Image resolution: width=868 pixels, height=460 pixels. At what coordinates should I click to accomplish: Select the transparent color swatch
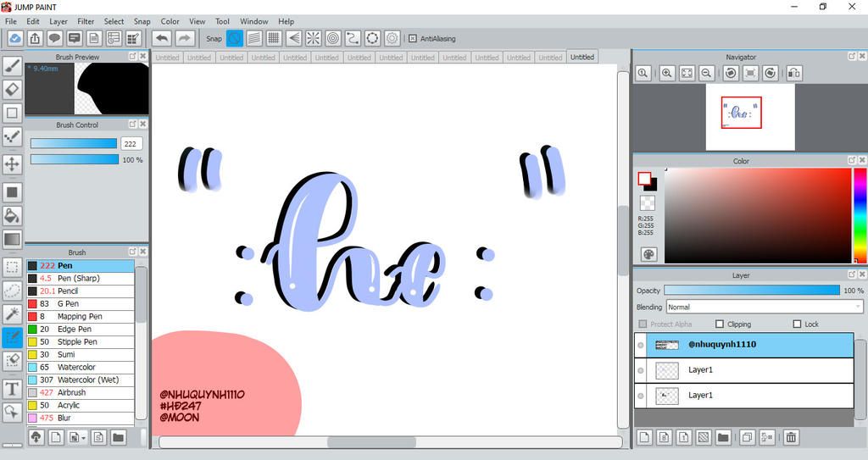click(x=647, y=203)
